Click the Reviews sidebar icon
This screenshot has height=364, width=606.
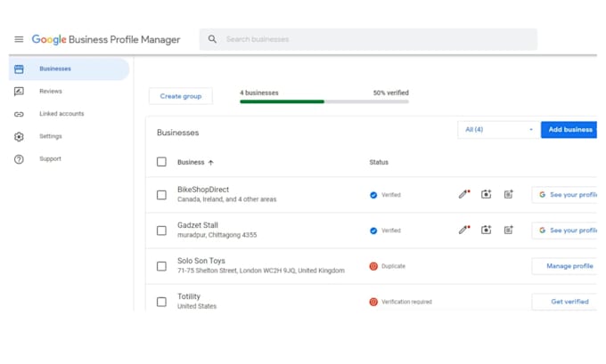(x=19, y=92)
